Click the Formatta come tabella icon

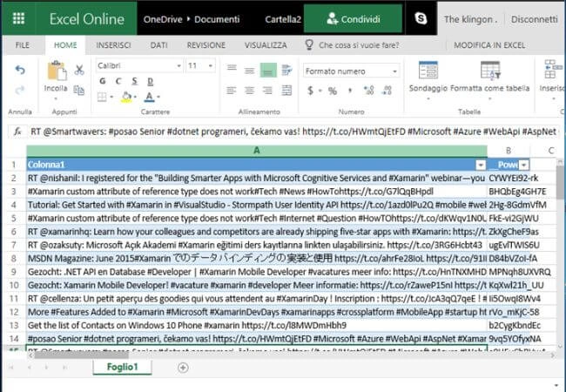[x=490, y=70]
